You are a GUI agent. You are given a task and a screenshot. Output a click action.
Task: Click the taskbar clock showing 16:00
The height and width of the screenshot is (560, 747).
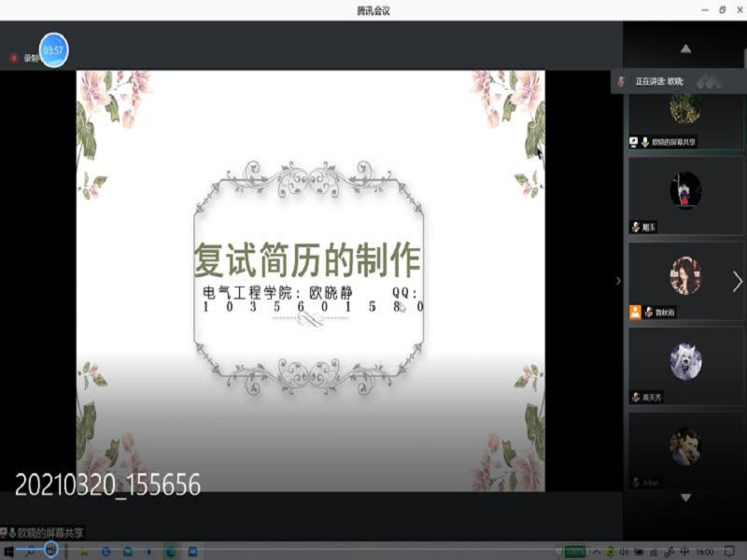tap(705, 552)
